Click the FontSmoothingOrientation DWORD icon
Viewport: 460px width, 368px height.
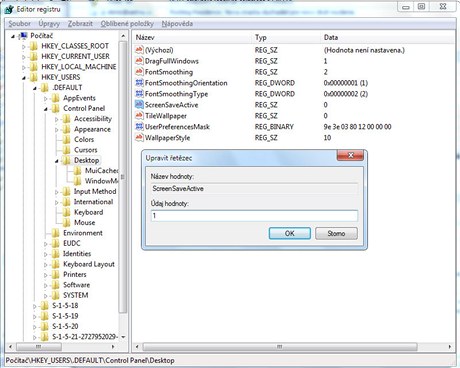tap(139, 83)
